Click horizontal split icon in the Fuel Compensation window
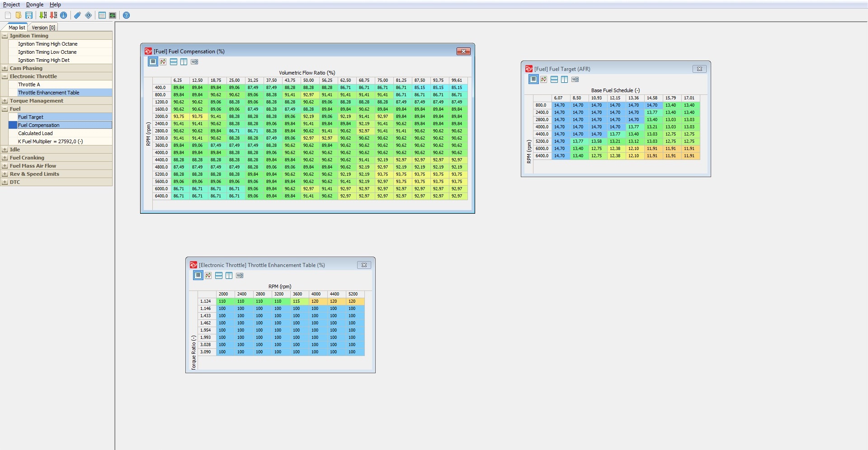Image resolution: width=868 pixels, height=450 pixels. point(174,61)
